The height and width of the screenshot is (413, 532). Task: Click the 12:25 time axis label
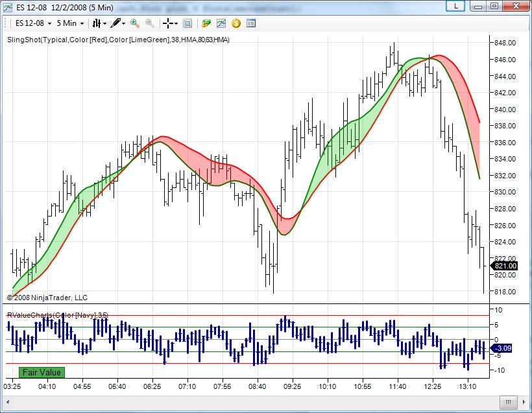433,386
